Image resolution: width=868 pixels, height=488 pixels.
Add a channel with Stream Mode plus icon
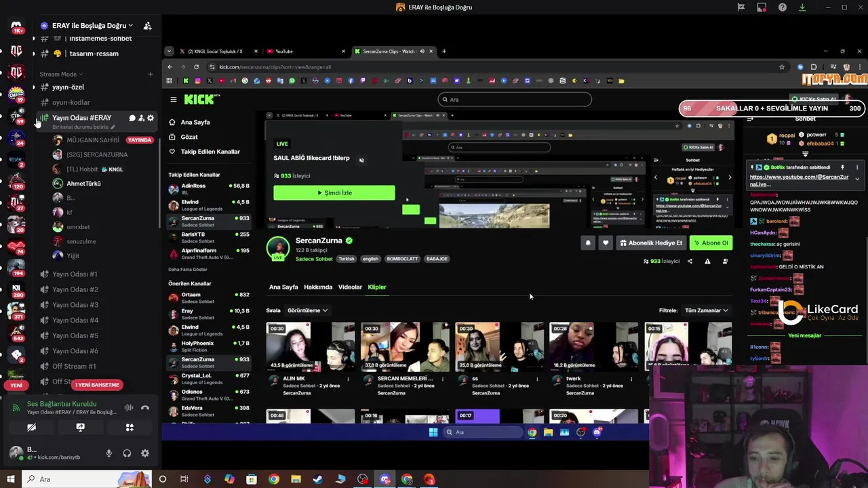click(x=151, y=74)
